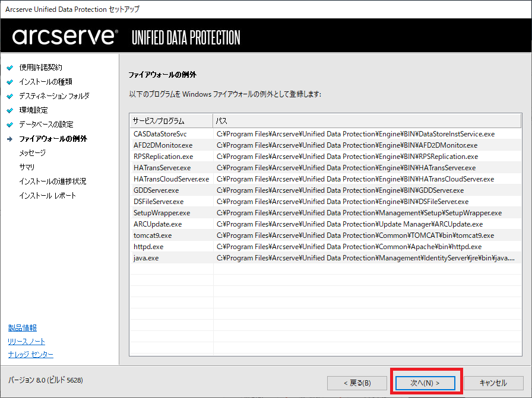Select the httpd.exe row name
The image size is (532, 398).
(148, 247)
